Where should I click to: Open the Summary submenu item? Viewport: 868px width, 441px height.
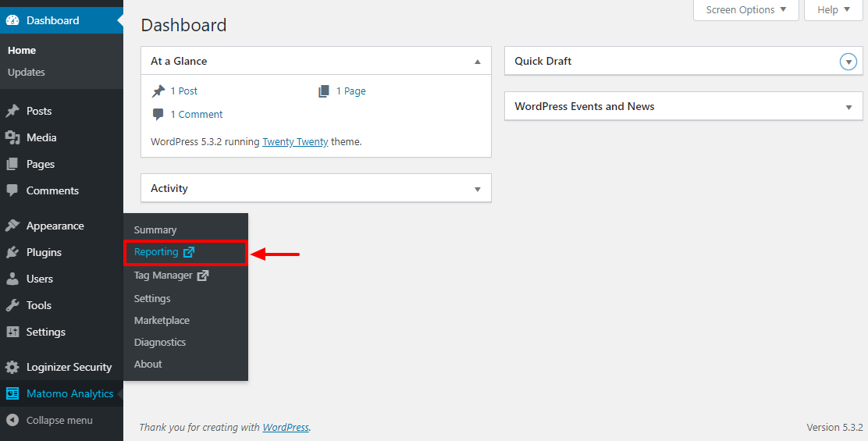(155, 229)
